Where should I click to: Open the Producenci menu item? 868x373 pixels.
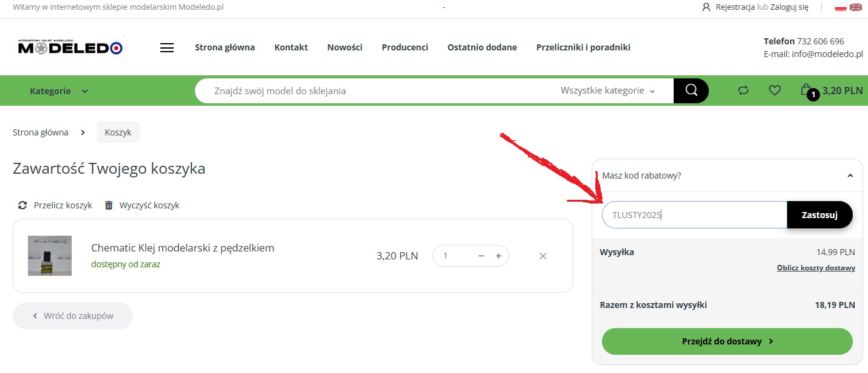pyautogui.click(x=405, y=47)
